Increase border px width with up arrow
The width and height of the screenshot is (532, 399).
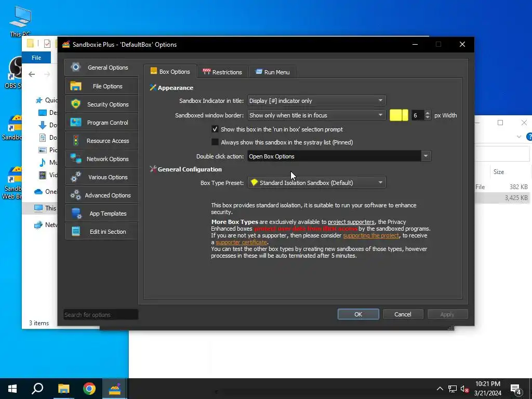428,113
